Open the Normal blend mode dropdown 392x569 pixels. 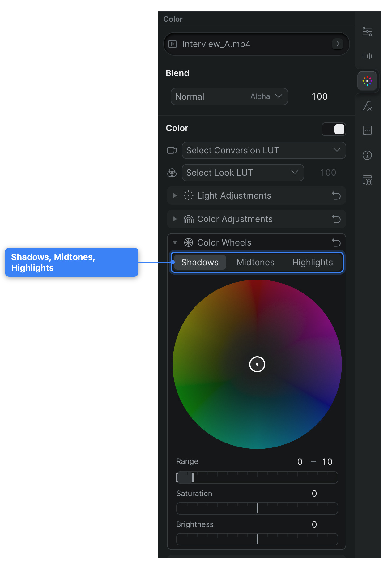229,96
